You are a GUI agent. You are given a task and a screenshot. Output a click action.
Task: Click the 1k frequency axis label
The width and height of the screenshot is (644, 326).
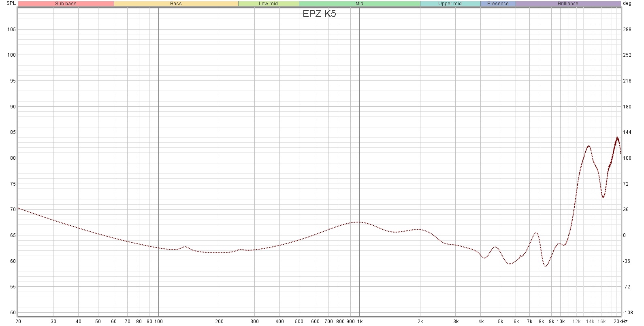359,322
